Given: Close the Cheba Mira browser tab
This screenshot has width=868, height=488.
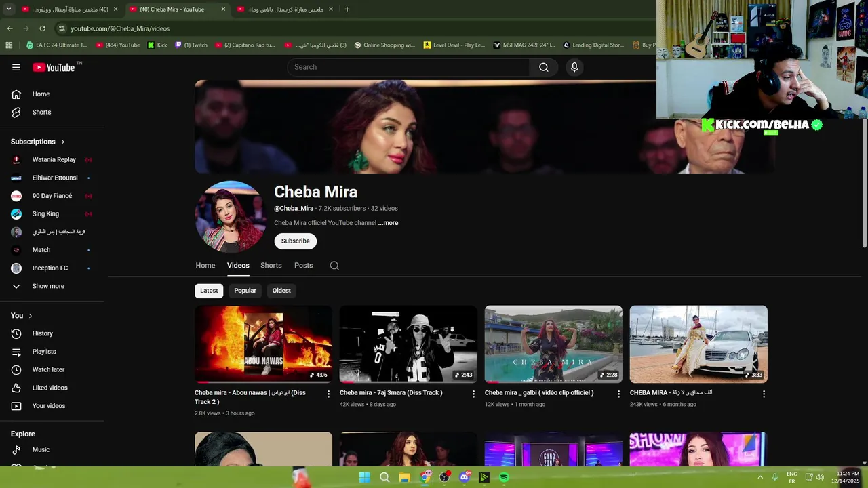Looking at the screenshot, I should tap(223, 9).
